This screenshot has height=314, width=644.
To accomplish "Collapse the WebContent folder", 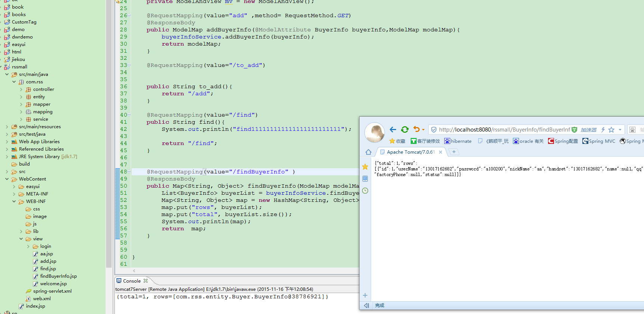I will tap(7, 179).
